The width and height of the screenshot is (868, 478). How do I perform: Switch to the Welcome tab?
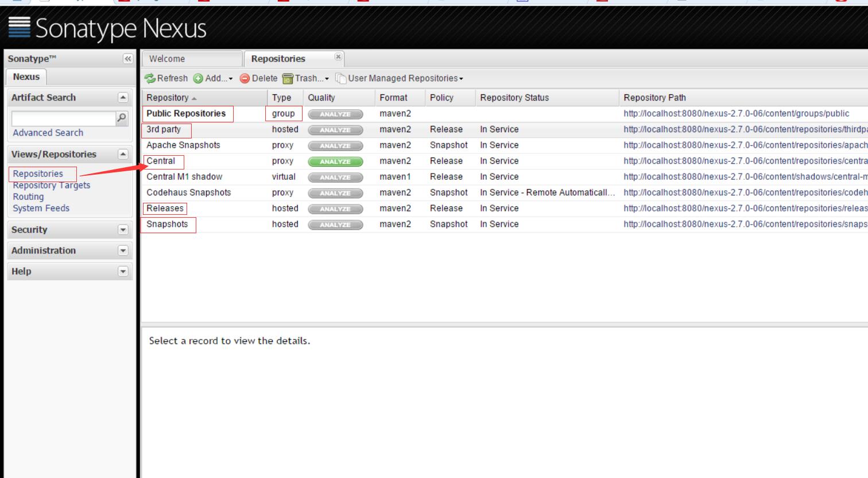click(x=167, y=59)
